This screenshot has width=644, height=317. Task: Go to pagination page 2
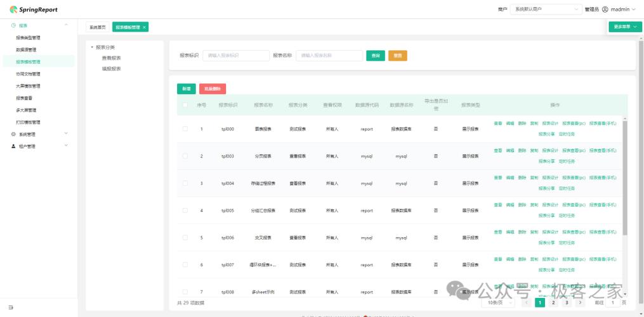point(553,302)
